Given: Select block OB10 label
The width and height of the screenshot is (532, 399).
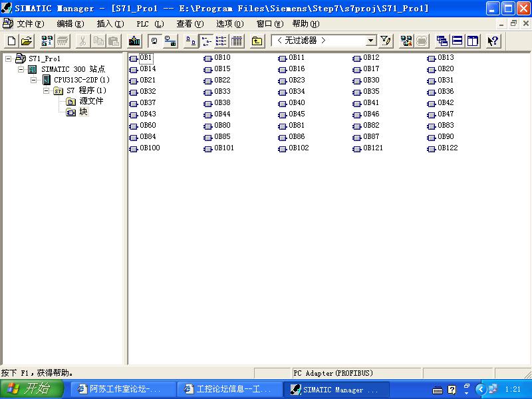Looking at the screenshot, I should coord(222,57).
